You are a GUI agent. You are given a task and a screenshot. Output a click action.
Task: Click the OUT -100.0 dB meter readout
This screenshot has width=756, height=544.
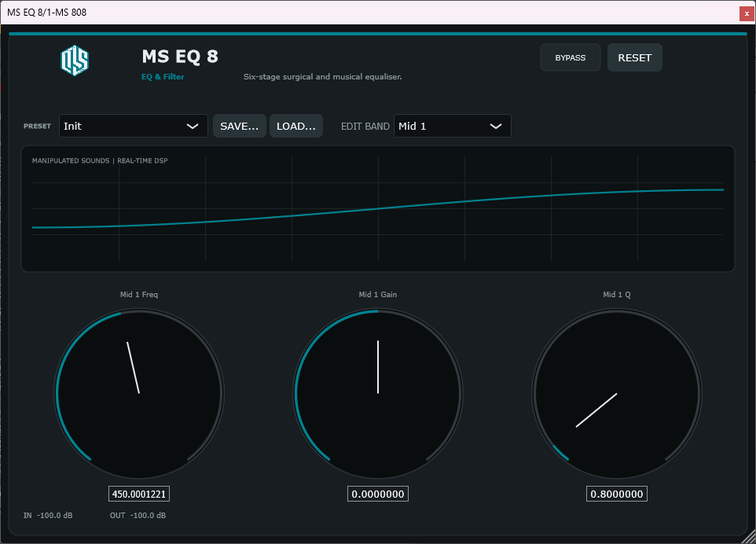point(138,516)
